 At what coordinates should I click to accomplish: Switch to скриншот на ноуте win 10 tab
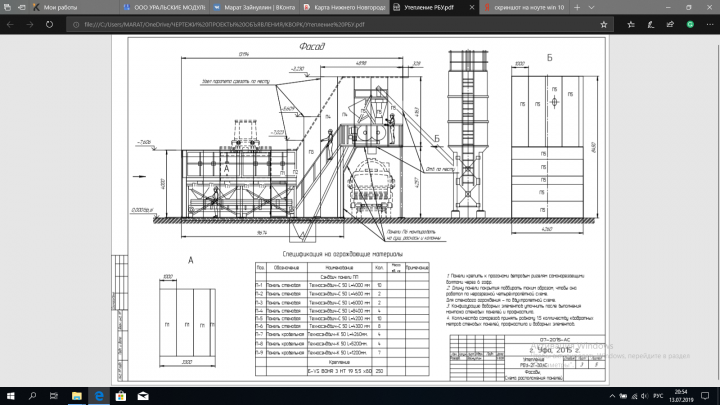coord(523,7)
